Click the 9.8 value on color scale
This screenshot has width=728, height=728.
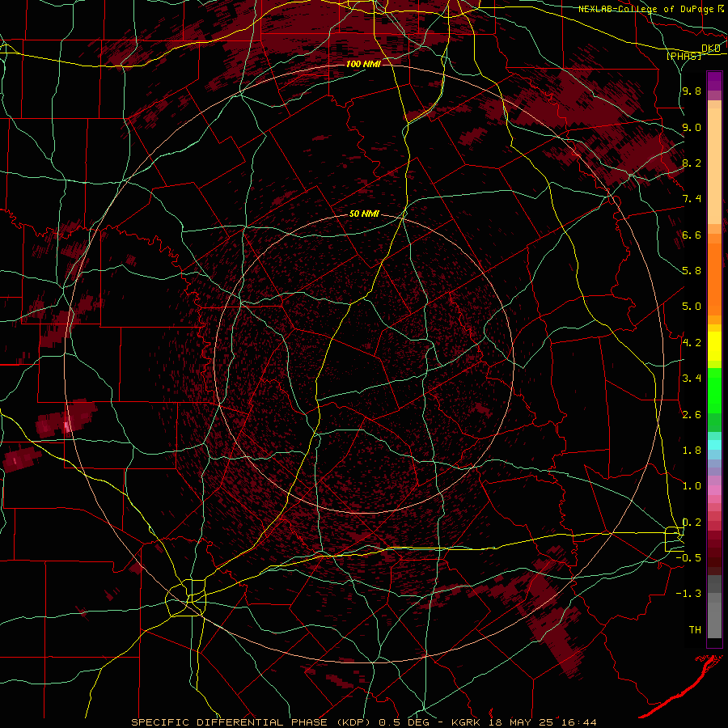click(x=692, y=91)
